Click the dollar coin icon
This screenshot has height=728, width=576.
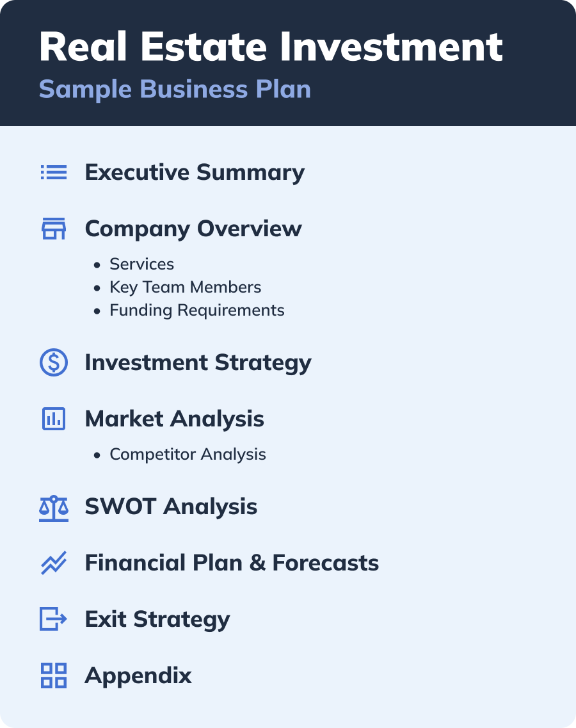pyautogui.click(x=54, y=362)
